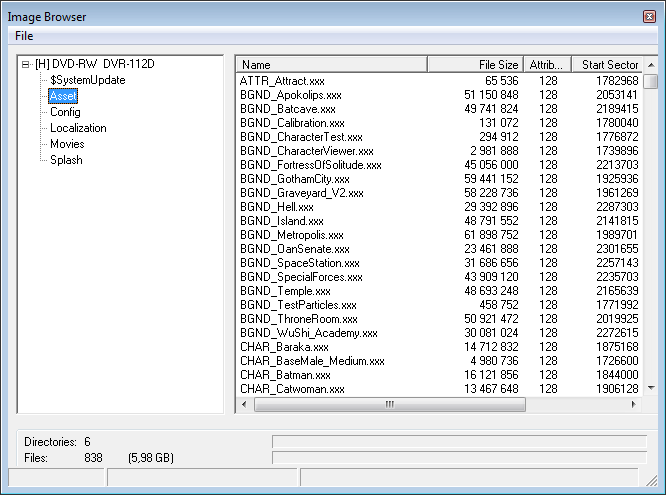Image resolution: width=666 pixels, height=495 pixels.
Task: Select file ATTR_Attract.xxx
Action: (282, 81)
